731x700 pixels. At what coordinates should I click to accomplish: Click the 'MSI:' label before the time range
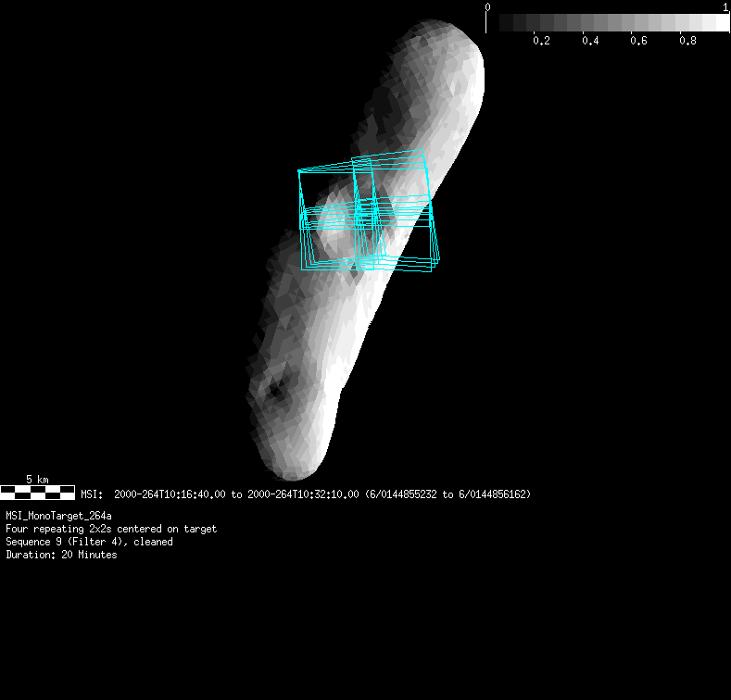[x=92, y=494]
